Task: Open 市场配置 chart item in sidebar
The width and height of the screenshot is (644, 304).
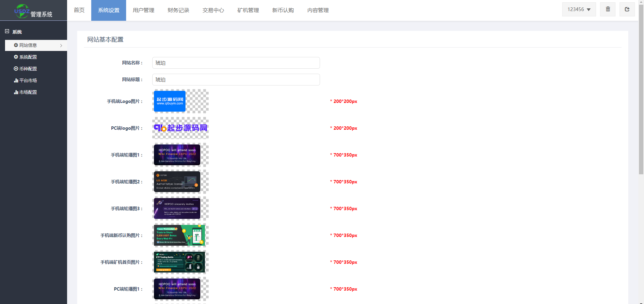Action: pos(25,92)
